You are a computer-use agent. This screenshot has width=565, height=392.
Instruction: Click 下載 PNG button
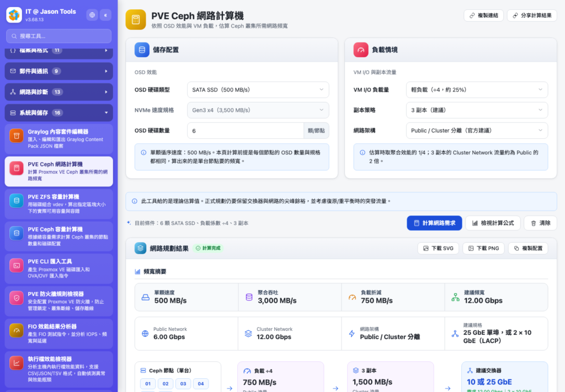tap(483, 248)
